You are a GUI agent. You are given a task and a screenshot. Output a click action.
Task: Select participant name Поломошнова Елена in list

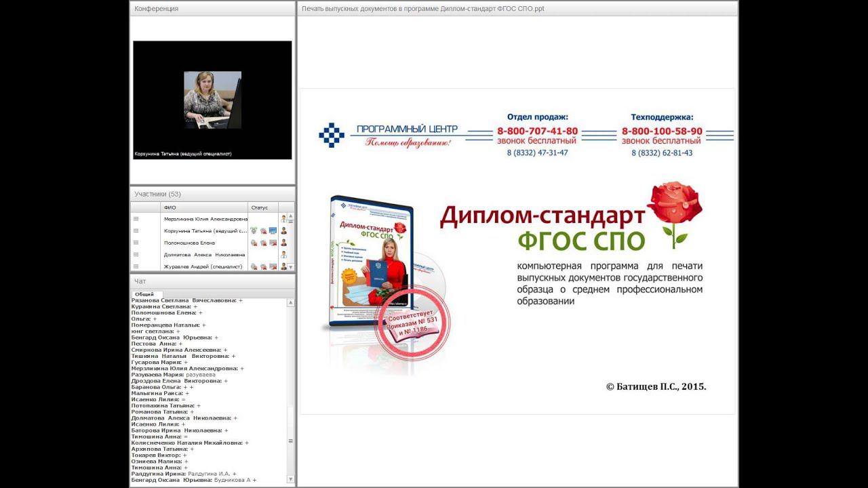189,243
